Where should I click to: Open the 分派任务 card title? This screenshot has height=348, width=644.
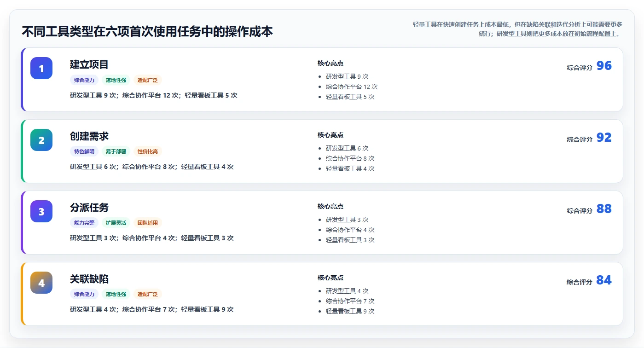pos(89,207)
